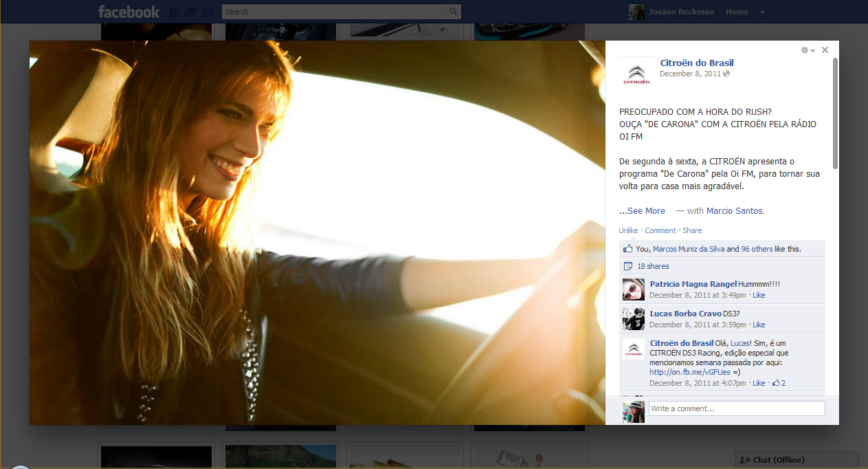Open Chat (Offline) bar
868x469 pixels.
797,460
